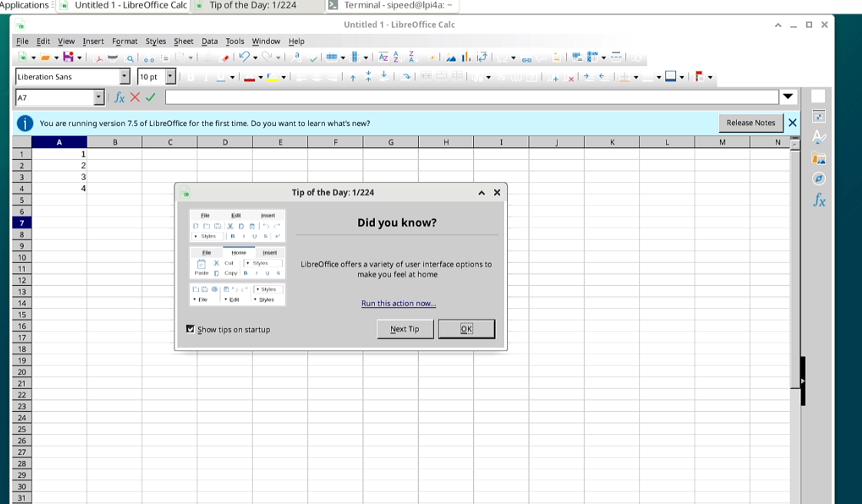Click Increase Indent icon

point(588,76)
